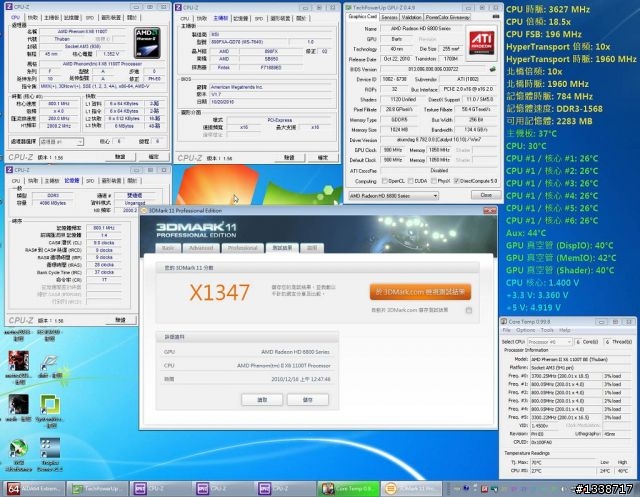Screen dimensions: 640x497
Task: Select CPU tab in the mainboard CPU-Z window
Action: [x=184, y=18]
